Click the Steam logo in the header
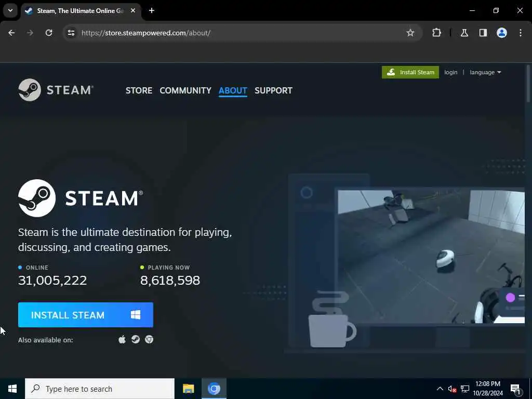The image size is (532, 399). (x=56, y=90)
